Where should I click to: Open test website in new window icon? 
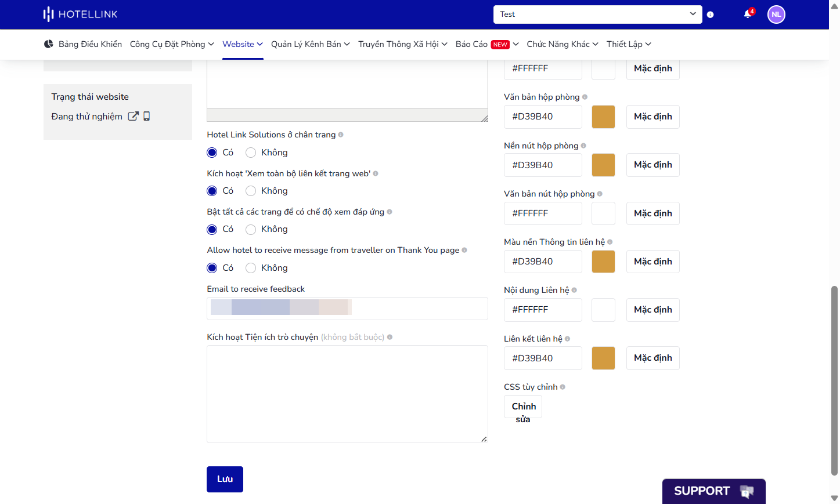(x=133, y=116)
